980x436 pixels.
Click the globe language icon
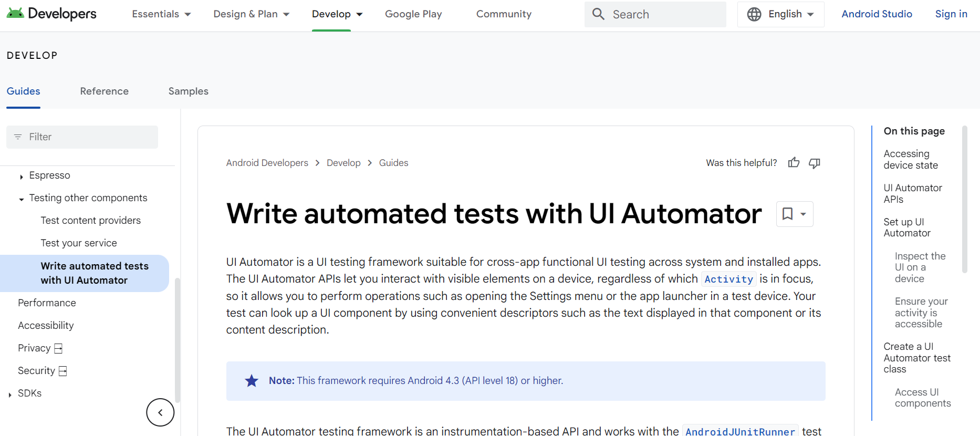pyautogui.click(x=754, y=14)
